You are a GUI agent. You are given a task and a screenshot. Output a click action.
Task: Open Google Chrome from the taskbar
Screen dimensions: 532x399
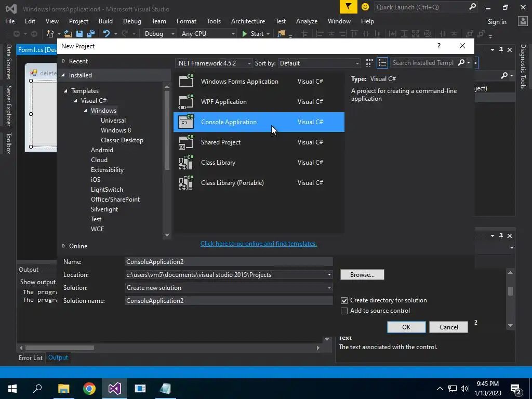coord(89,389)
